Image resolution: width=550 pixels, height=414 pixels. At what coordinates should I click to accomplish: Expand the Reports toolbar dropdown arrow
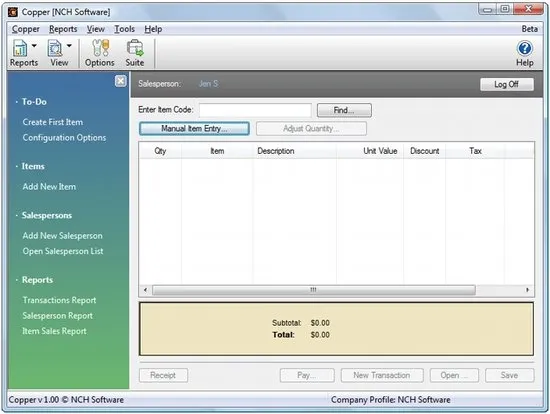click(x=34, y=46)
